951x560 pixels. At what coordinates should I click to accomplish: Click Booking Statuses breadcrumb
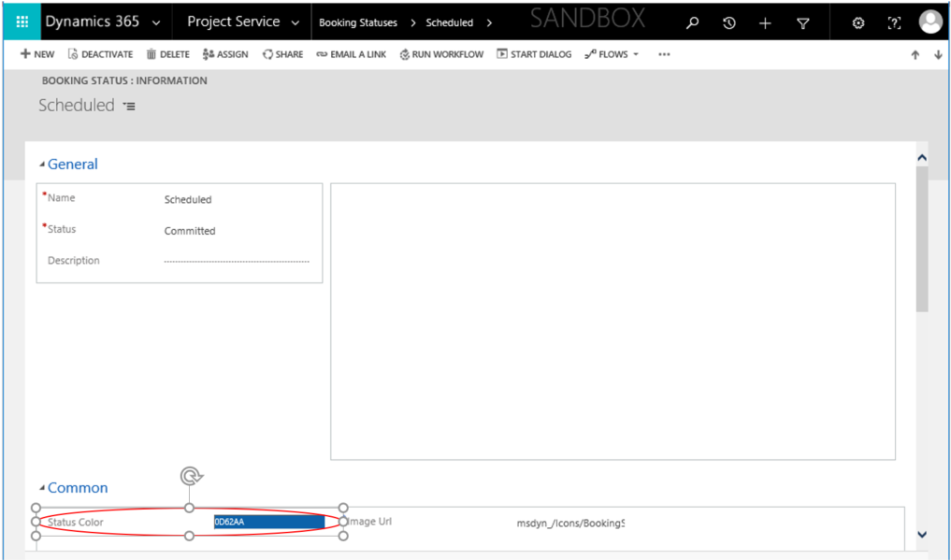coord(357,22)
